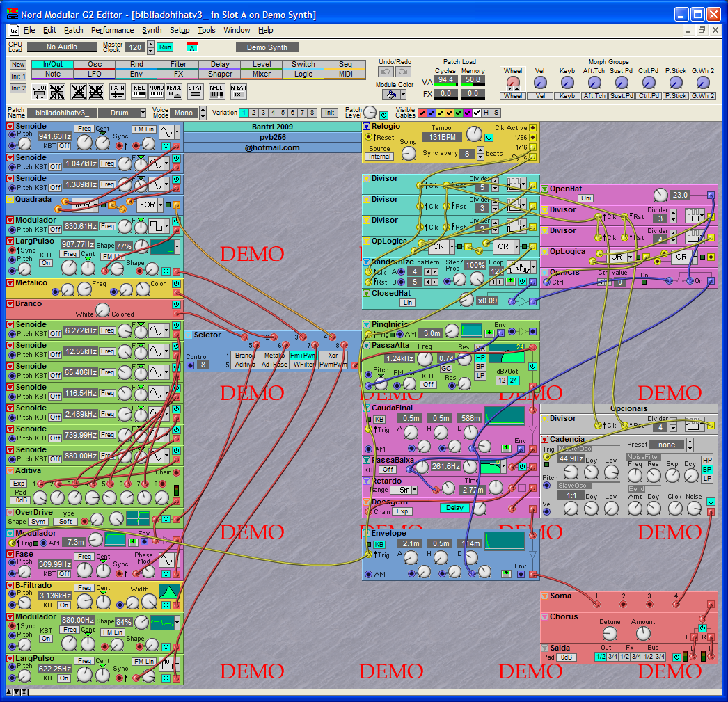Add the STAT status module
Image resolution: width=728 pixels, height=702 pixels.
196,91
